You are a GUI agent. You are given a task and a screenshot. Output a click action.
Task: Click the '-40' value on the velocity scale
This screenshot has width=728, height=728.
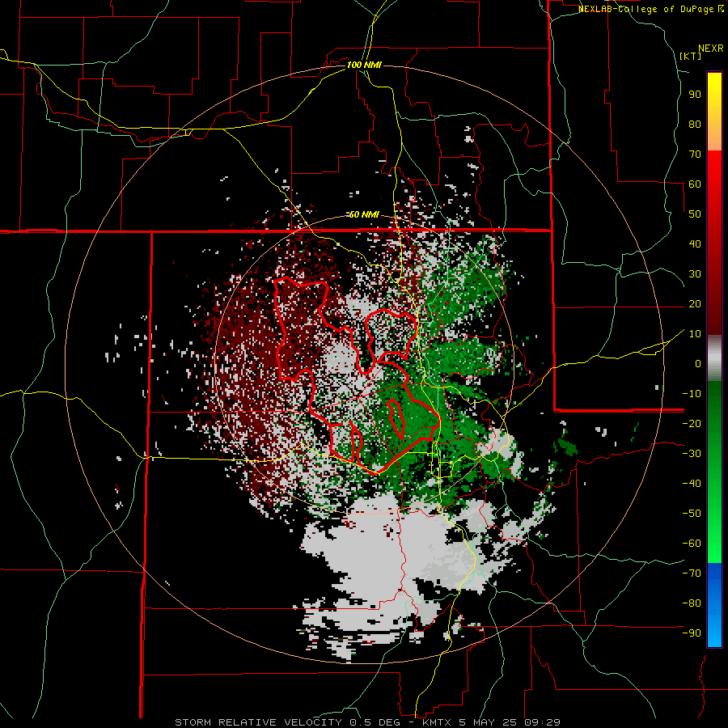click(x=692, y=484)
